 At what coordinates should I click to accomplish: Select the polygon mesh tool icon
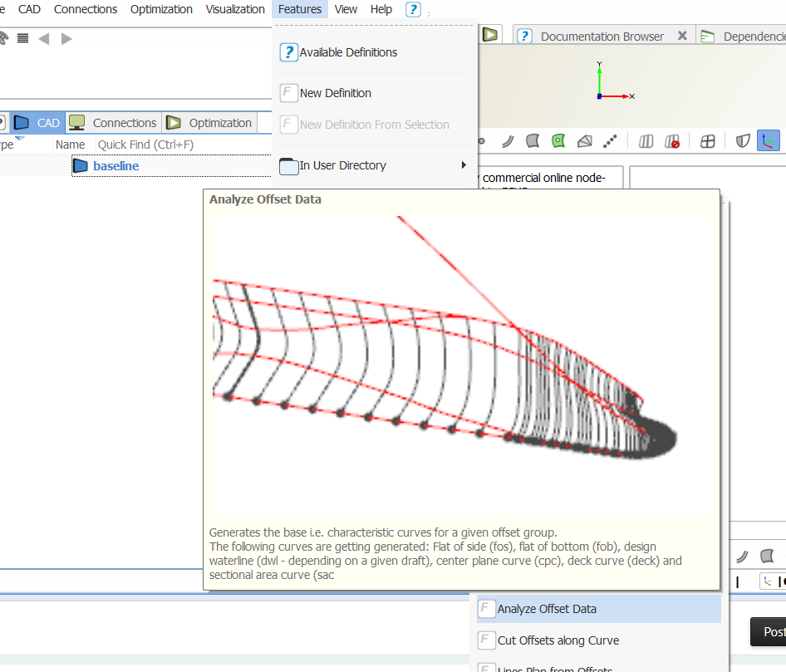(583, 141)
